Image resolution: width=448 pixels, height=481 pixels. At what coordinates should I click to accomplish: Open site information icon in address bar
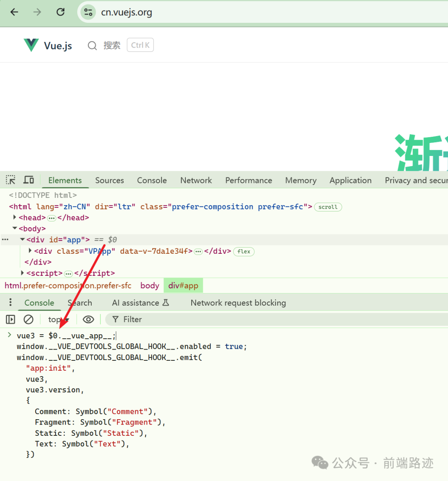coord(88,12)
